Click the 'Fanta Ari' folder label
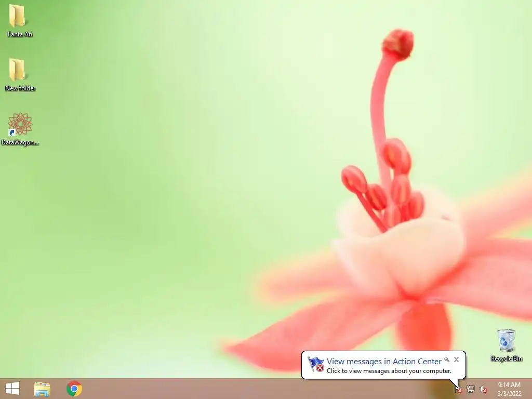The image size is (532, 399). pyautogui.click(x=20, y=34)
